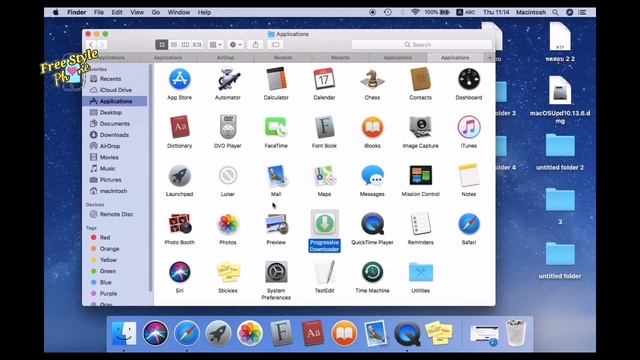Select the Mission Control app icon

tap(420, 176)
